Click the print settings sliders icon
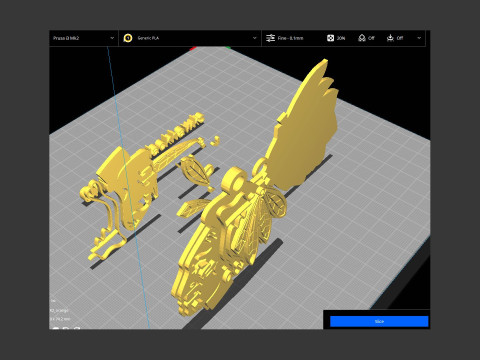The image size is (480, 360). click(270, 38)
